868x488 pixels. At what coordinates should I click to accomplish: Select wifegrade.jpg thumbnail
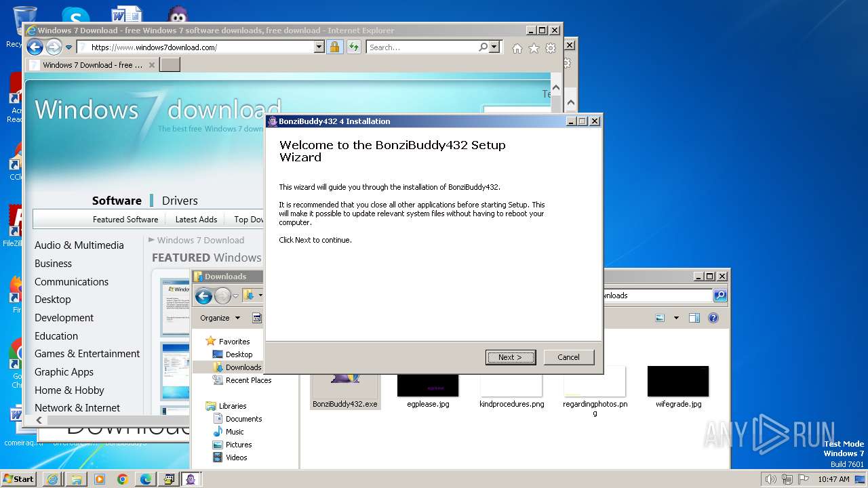point(678,388)
